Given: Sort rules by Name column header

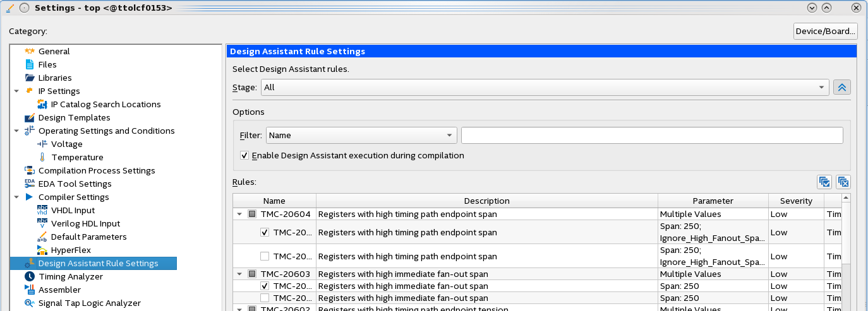Looking at the screenshot, I should tap(274, 201).
